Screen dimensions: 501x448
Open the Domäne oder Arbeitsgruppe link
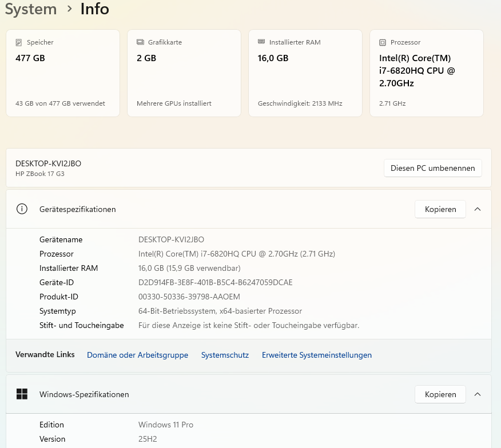click(x=137, y=355)
